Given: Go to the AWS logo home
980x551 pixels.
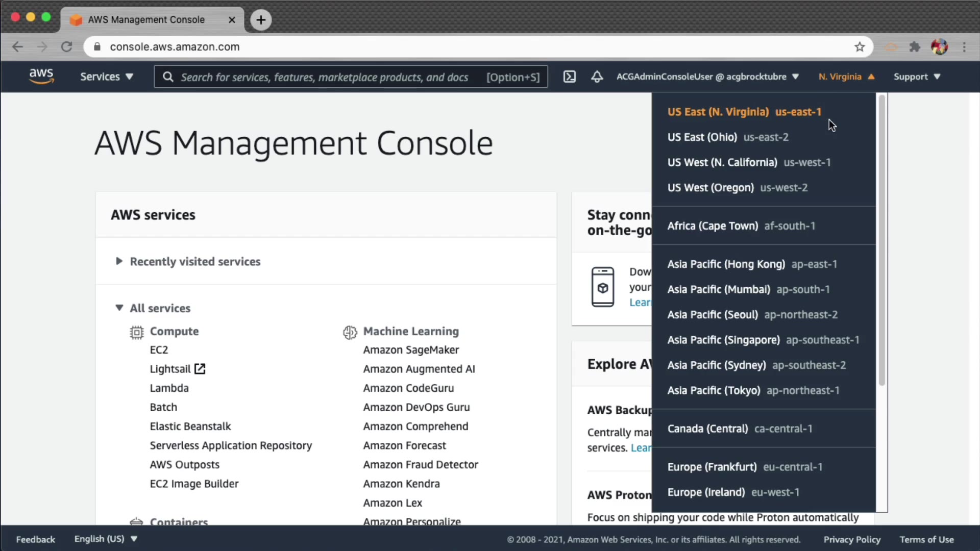Looking at the screenshot, I should point(41,76).
